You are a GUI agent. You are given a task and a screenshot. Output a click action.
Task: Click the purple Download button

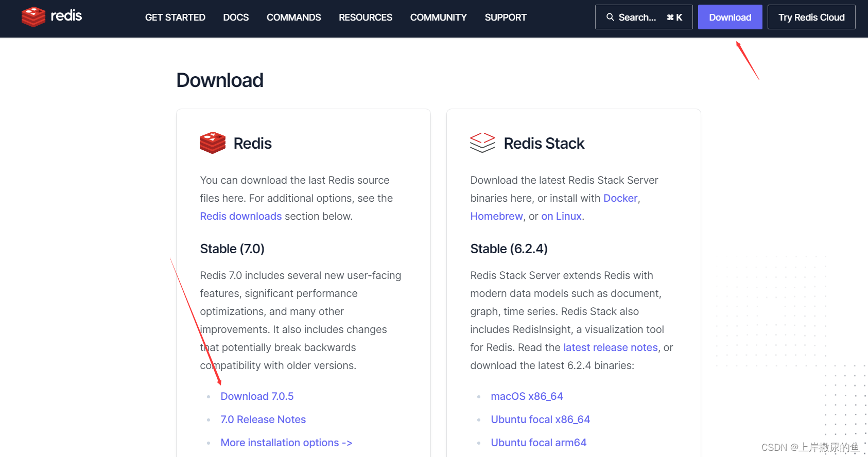(730, 17)
